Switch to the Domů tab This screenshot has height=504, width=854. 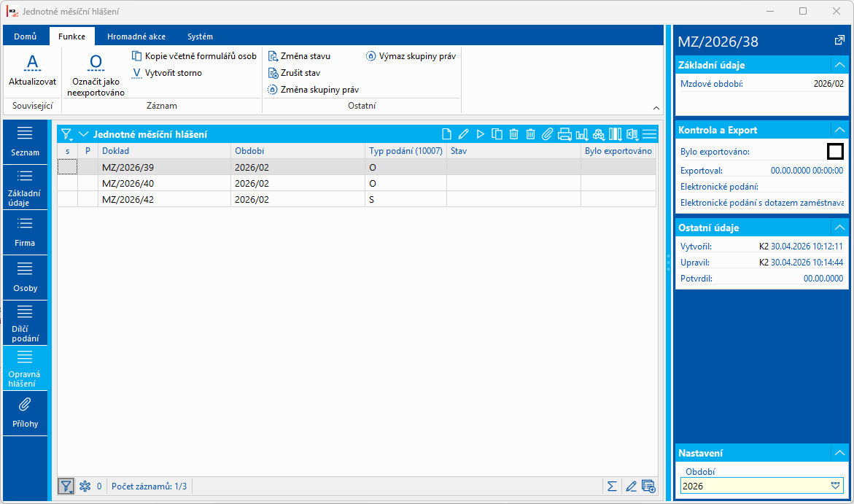[26, 36]
